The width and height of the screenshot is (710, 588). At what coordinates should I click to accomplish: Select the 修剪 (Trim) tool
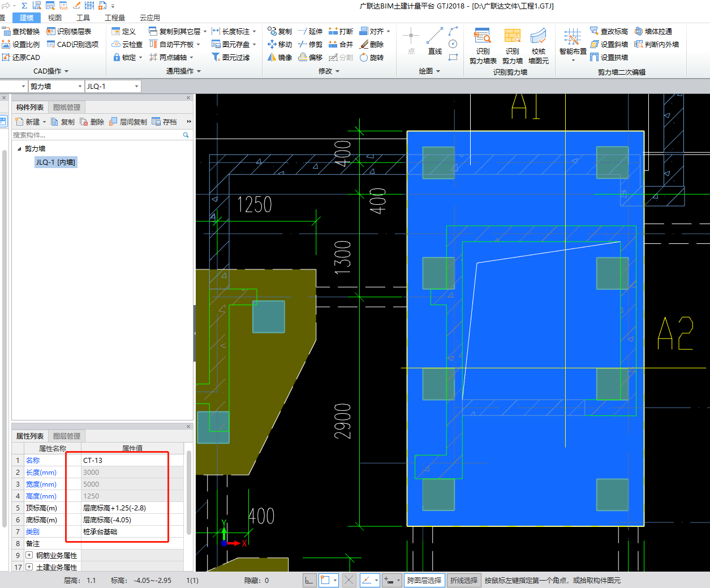click(x=310, y=44)
